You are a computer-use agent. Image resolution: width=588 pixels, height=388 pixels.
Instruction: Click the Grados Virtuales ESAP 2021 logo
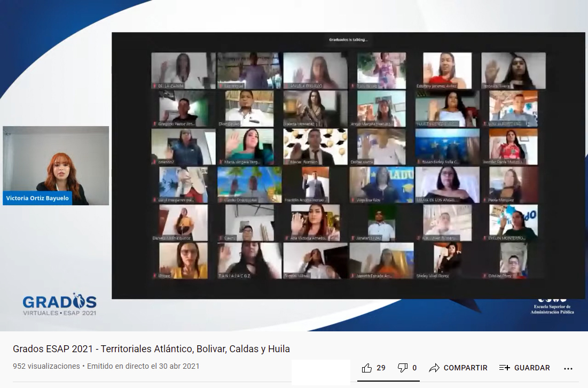59,305
